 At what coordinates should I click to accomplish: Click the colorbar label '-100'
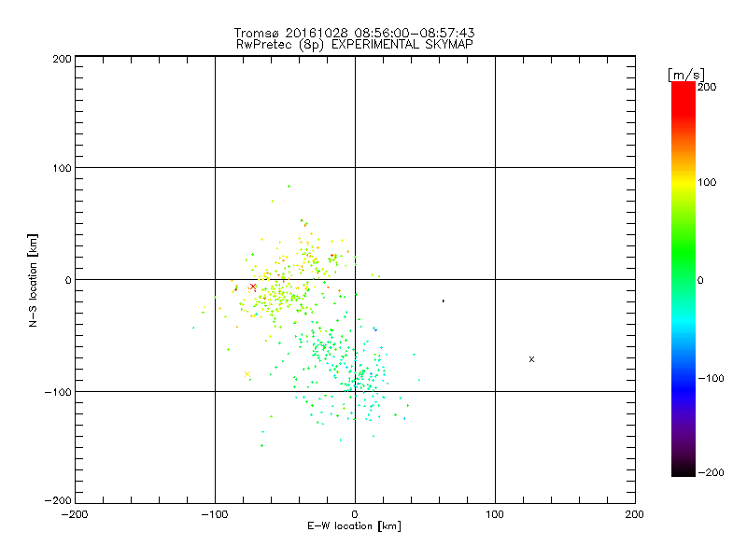pyautogui.click(x=711, y=378)
